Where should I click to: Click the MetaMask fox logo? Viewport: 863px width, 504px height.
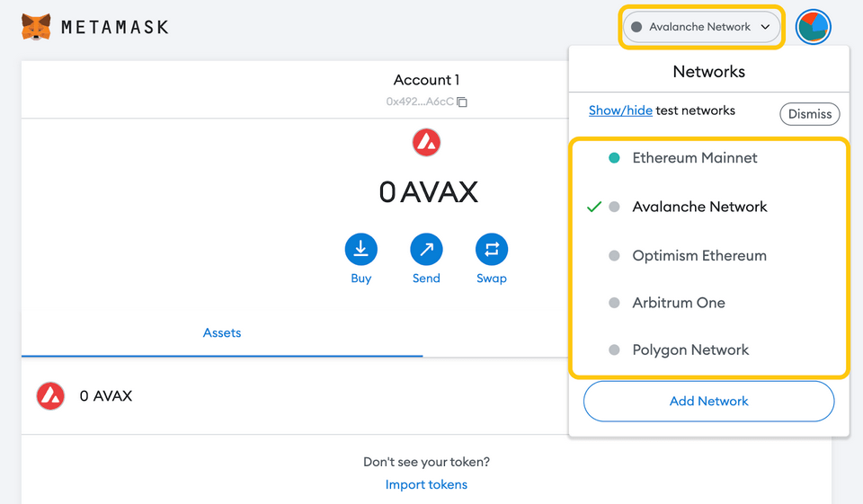36,27
